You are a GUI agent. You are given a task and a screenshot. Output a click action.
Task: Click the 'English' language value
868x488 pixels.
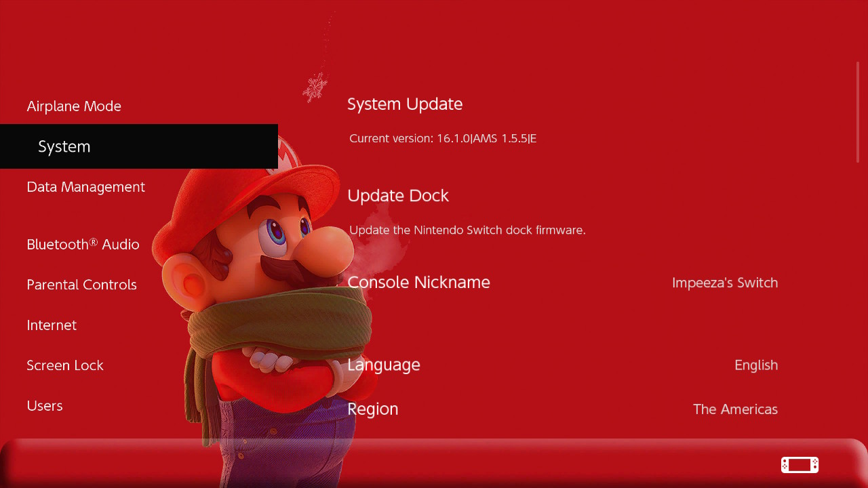(x=756, y=365)
